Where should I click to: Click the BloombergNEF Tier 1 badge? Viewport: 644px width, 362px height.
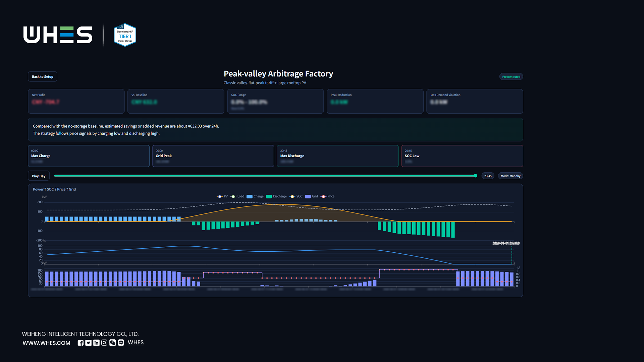point(125,35)
